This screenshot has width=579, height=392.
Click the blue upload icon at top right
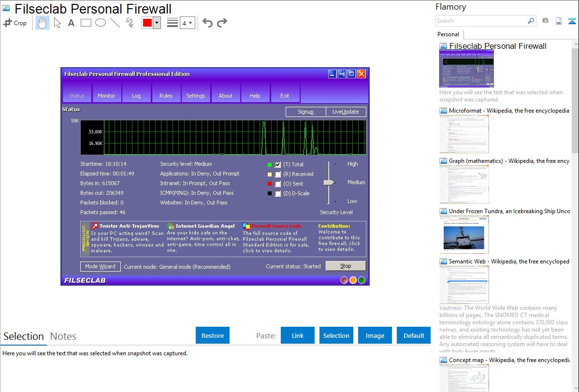point(572,21)
